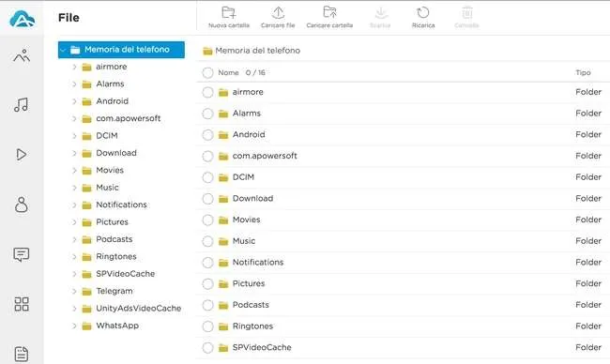Open the Messages chat icon
The height and width of the screenshot is (364, 610).
(x=22, y=255)
